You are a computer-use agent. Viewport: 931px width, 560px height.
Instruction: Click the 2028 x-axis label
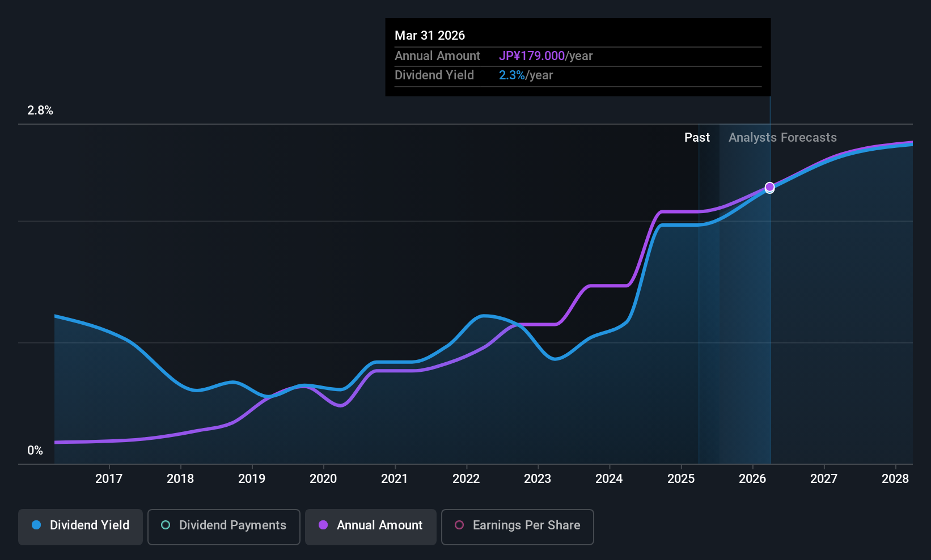click(895, 479)
